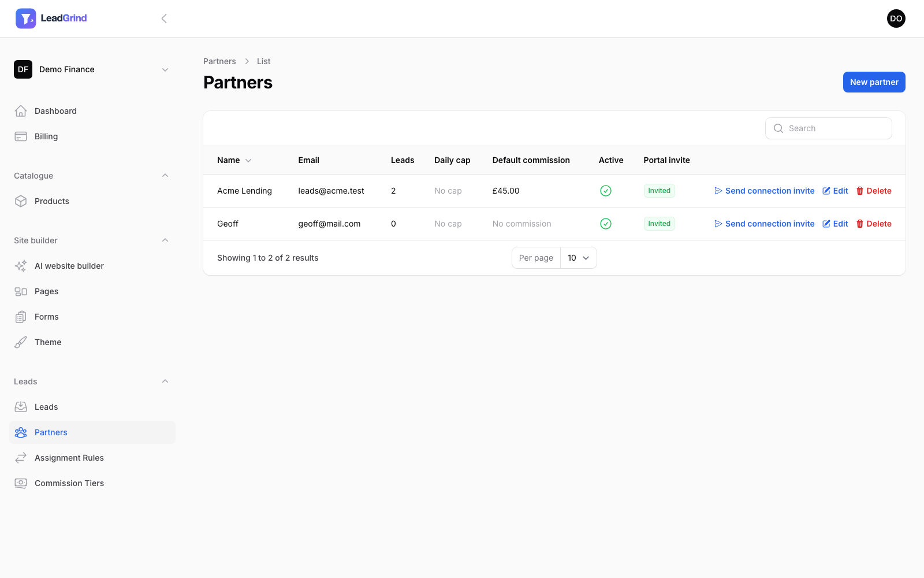Click the active checkmark for Geoff

coord(606,224)
